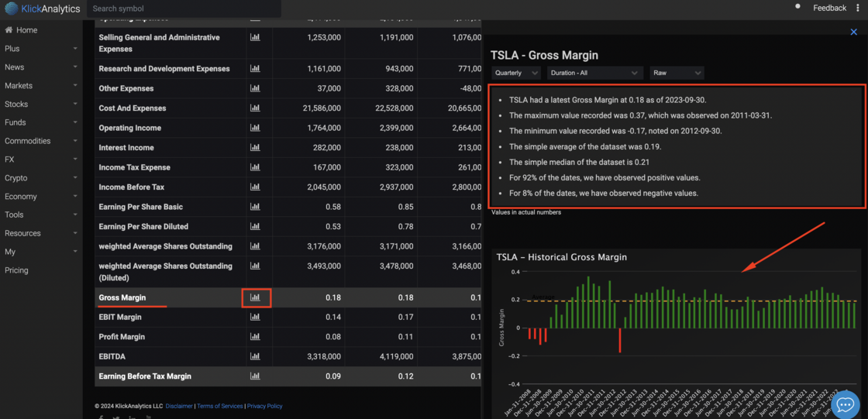Image resolution: width=868 pixels, height=419 pixels.
Task: Open chart icon for Shares Outstanding (Diluted)
Action: [x=255, y=266]
